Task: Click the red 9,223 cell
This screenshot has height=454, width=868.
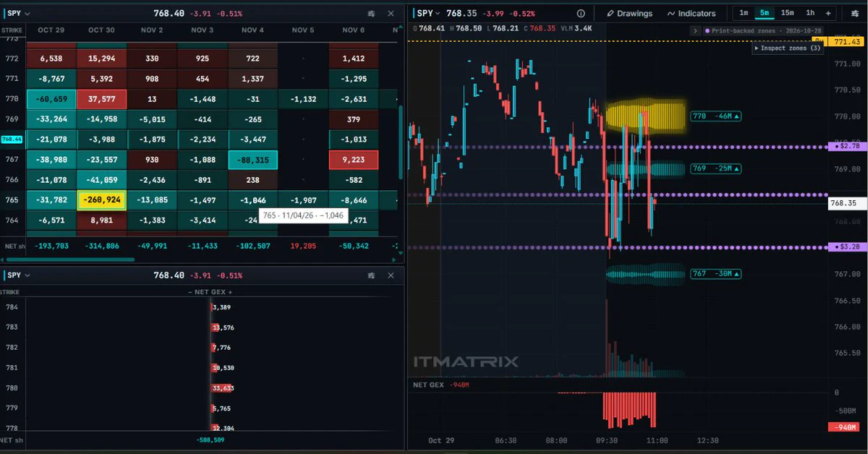Action: click(354, 160)
